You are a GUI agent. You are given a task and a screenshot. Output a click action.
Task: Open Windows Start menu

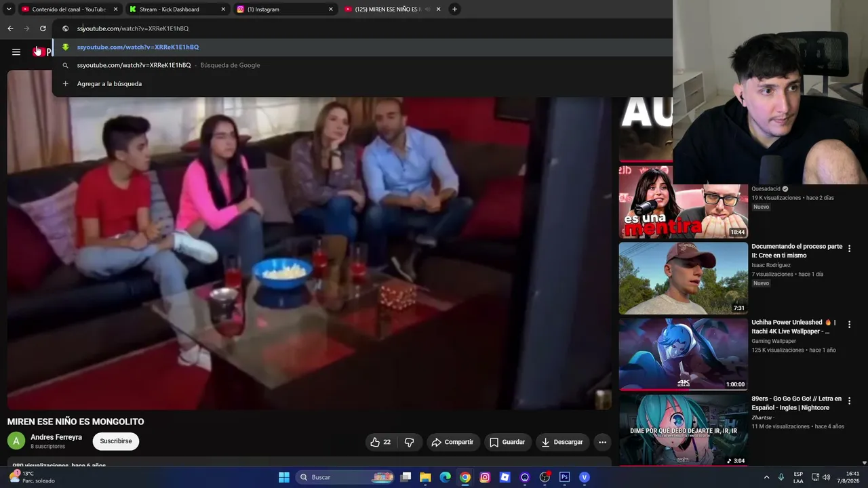coord(284,477)
